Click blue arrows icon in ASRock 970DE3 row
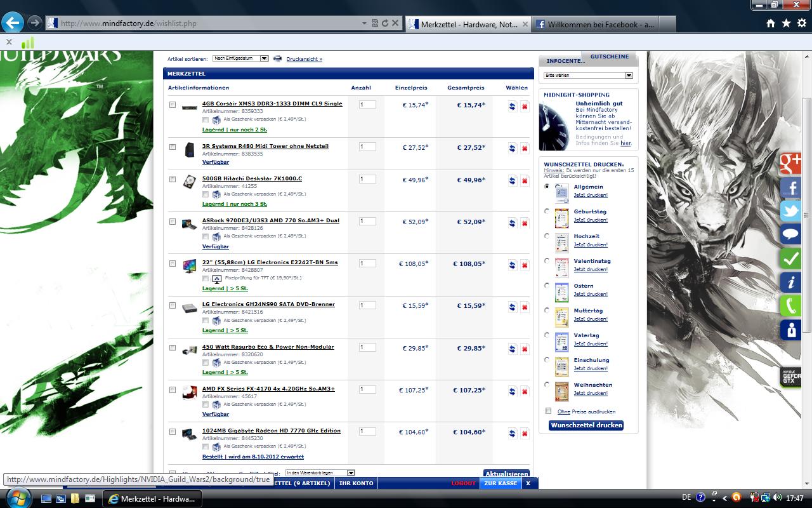Image resolution: width=812 pixels, height=508 pixels. tap(512, 223)
